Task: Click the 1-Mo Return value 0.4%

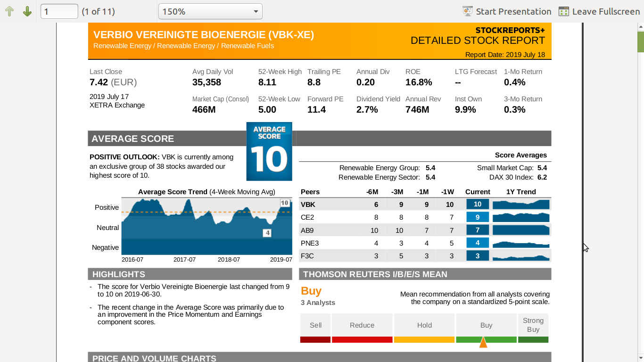Action: pyautogui.click(x=515, y=82)
